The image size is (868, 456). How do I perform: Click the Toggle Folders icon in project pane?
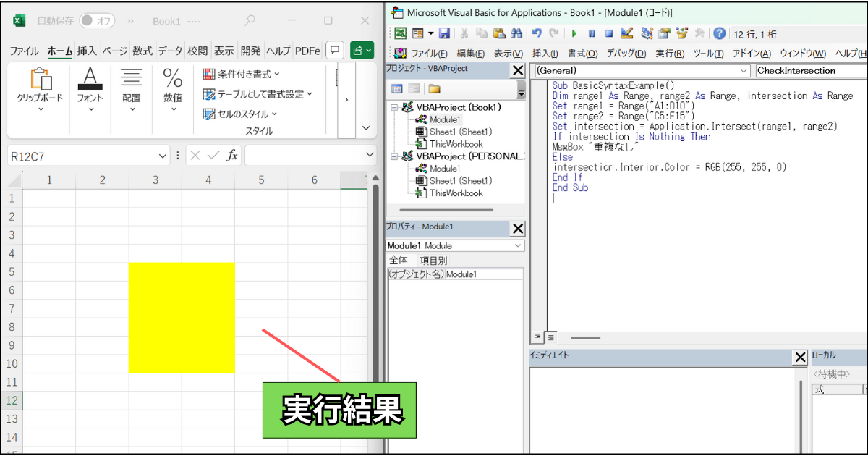tap(434, 89)
